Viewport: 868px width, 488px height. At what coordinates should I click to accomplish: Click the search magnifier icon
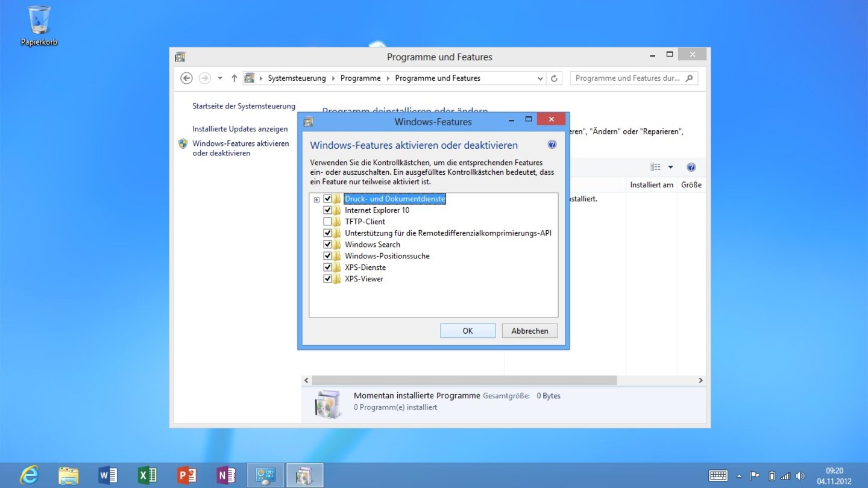point(690,78)
